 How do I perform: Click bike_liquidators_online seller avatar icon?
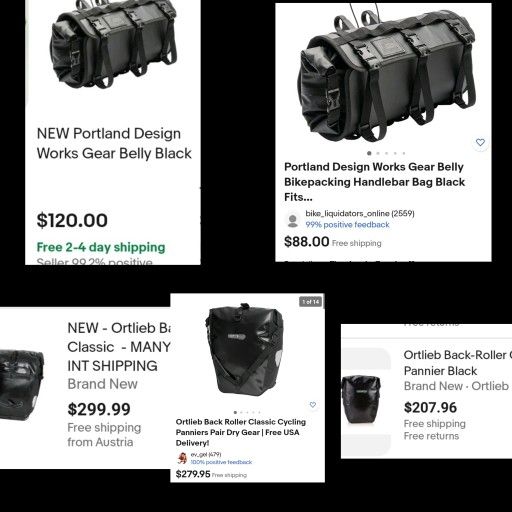click(x=293, y=221)
